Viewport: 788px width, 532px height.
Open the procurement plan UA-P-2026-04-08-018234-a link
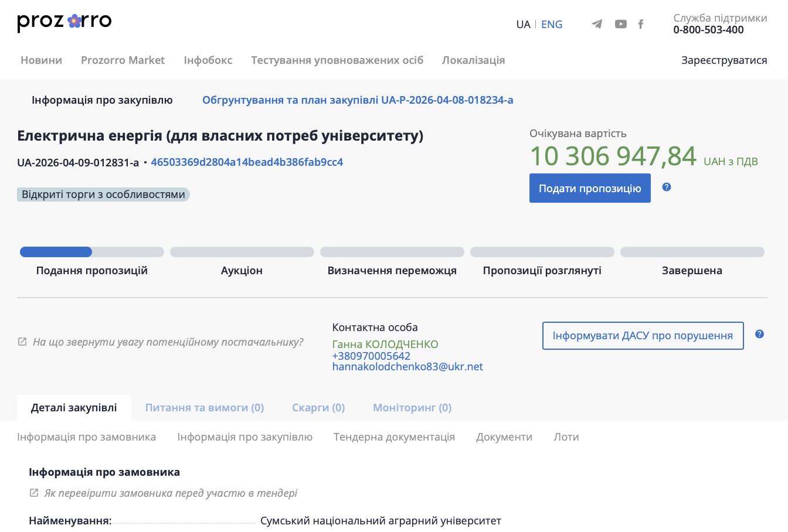coord(358,100)
